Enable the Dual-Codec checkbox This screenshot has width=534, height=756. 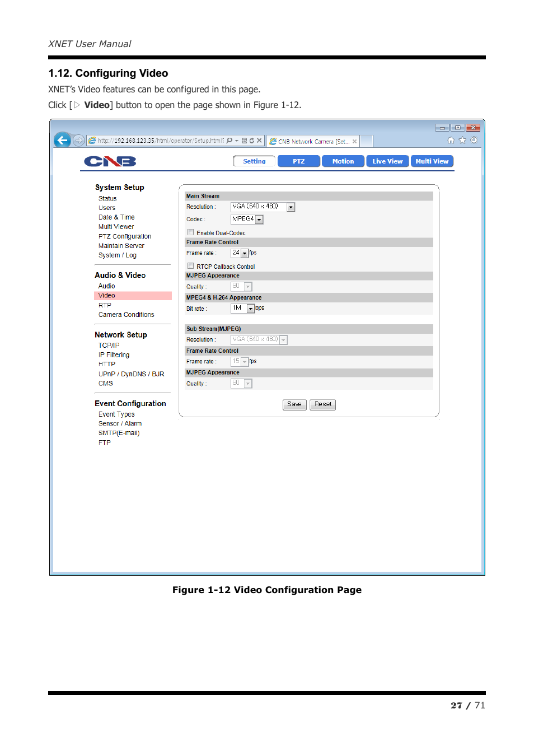click(x=191, y=232)
